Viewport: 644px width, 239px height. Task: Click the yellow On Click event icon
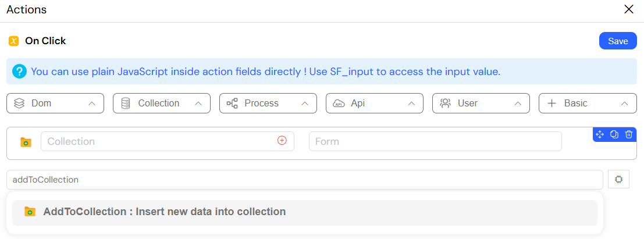click(14, 41)
